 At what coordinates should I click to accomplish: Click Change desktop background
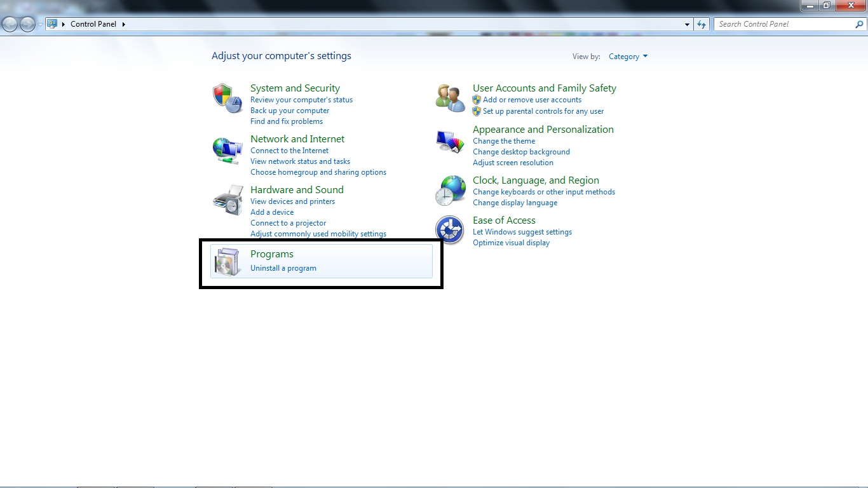(x=521, y=152)
